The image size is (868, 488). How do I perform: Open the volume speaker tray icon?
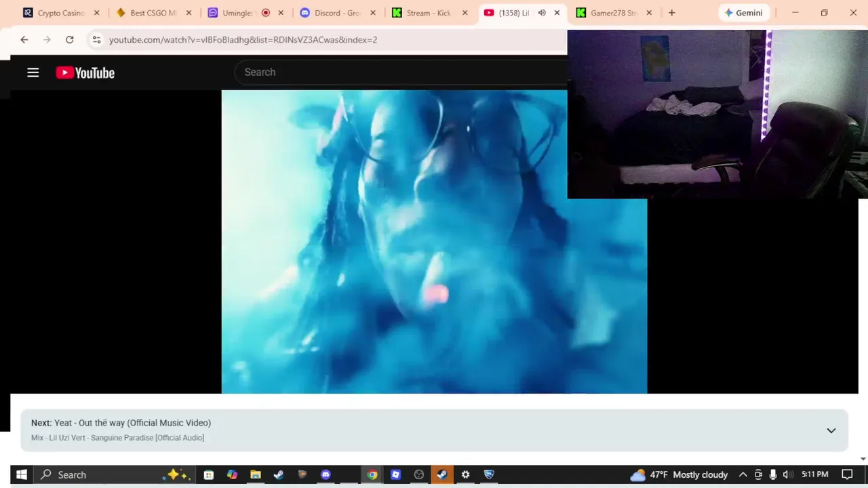coord(787,474)
